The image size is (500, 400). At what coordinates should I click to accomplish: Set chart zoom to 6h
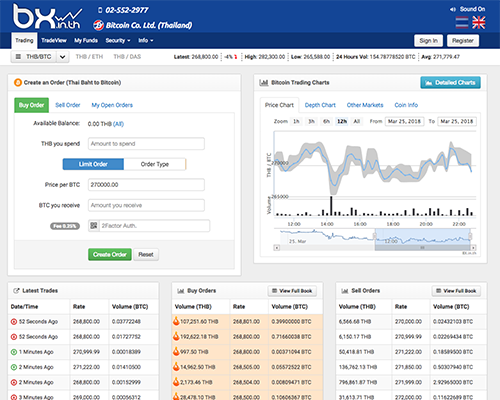pos(326,121)
